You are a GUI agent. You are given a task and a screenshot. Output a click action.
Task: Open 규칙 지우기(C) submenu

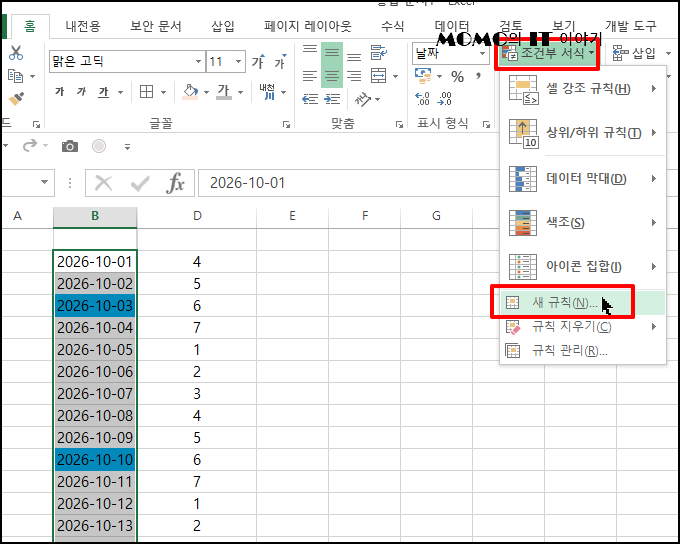[x=583, y=326]
